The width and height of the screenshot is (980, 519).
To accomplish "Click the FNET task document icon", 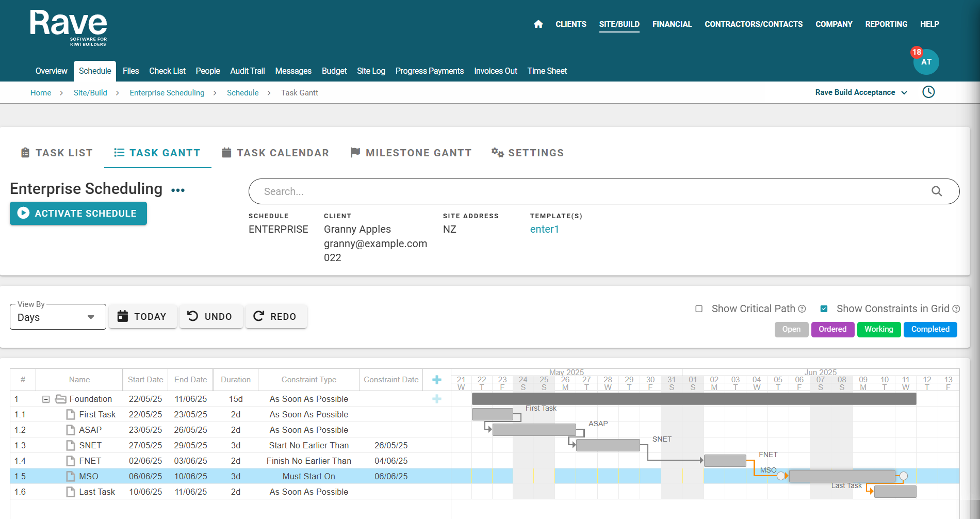I will coord(71,461).
